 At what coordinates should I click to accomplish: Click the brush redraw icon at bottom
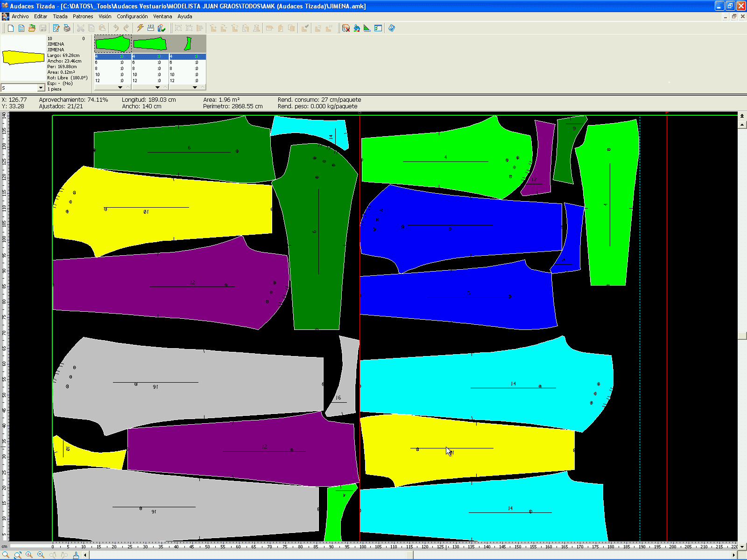coord(76,555)
